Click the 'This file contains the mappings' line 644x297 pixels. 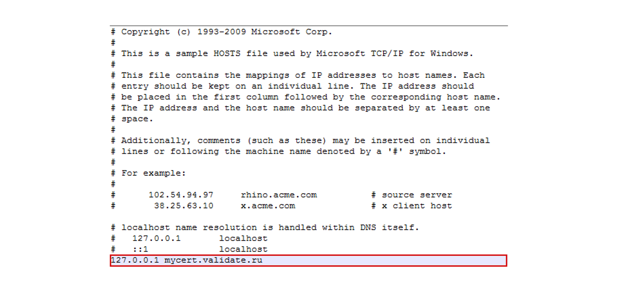[x=303, y=75]
